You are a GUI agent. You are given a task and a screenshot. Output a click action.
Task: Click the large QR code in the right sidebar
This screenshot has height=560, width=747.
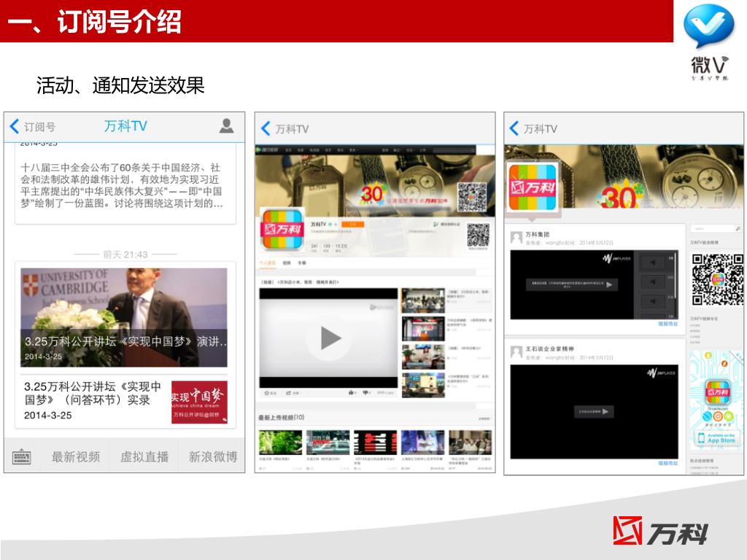[718, 280]
